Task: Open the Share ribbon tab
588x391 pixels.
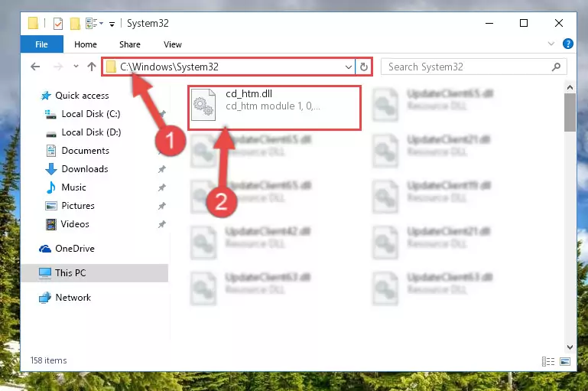Action: click(x=130, y=44)
